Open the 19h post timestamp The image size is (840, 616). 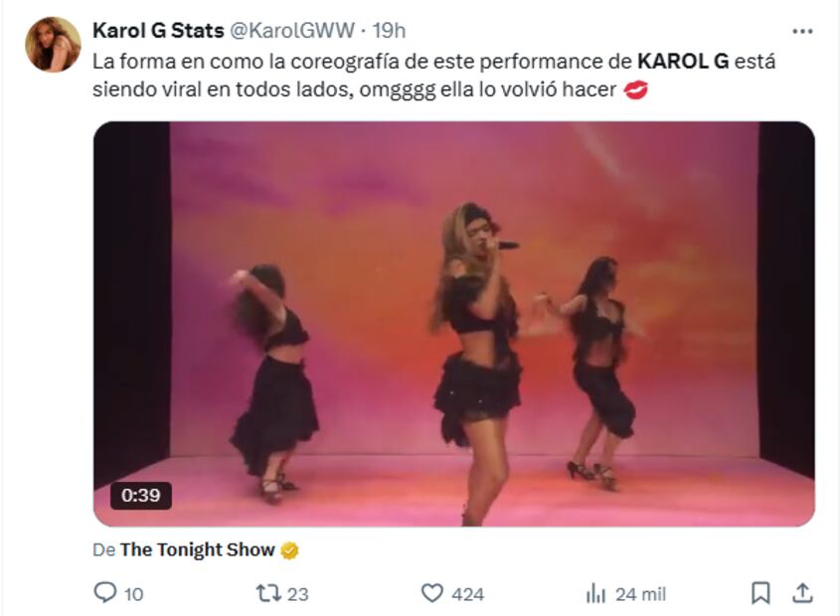pos(390,31)
